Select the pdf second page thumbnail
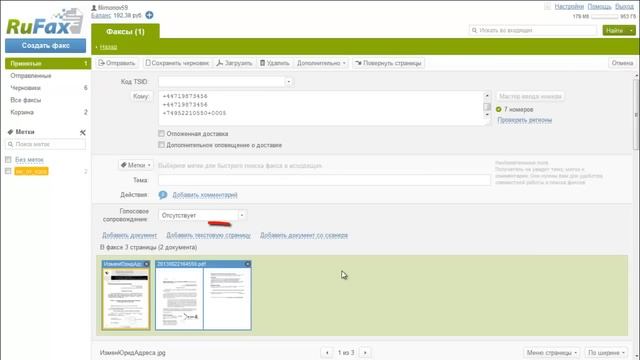Image resolution: width=640 pixels, height=360 pixels. pyautogui.click(x=227, y=298)
